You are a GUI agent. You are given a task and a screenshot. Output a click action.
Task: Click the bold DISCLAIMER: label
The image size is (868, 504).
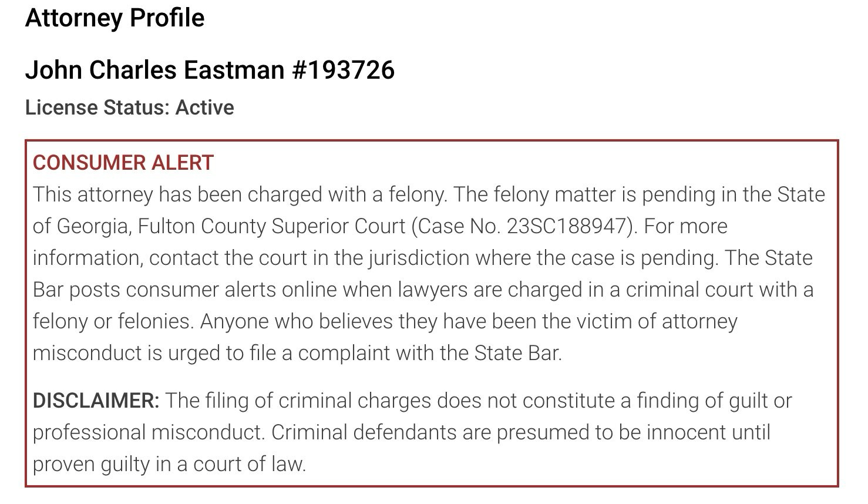[x=96, y=401]
